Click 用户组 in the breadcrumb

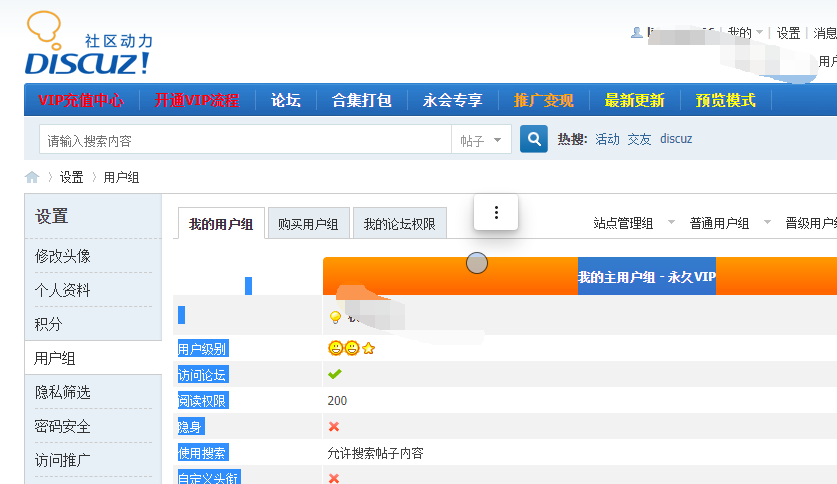[121, 177]
